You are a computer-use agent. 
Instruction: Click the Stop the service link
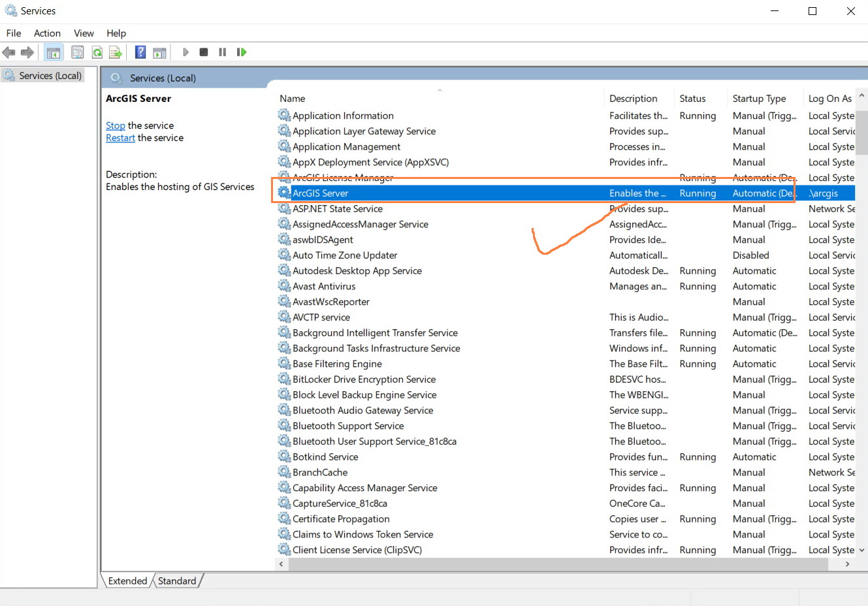[x=116, y=125]
